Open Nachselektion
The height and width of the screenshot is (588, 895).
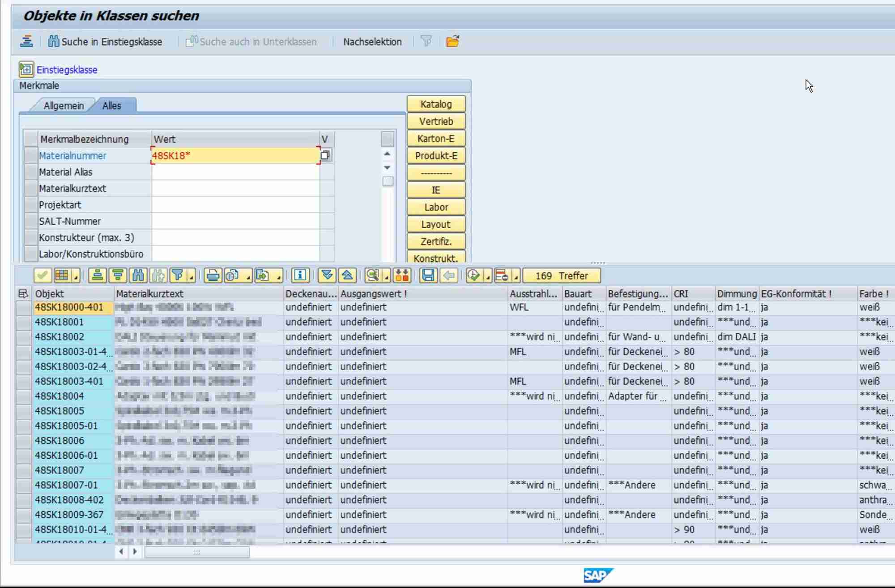[372, 42]
